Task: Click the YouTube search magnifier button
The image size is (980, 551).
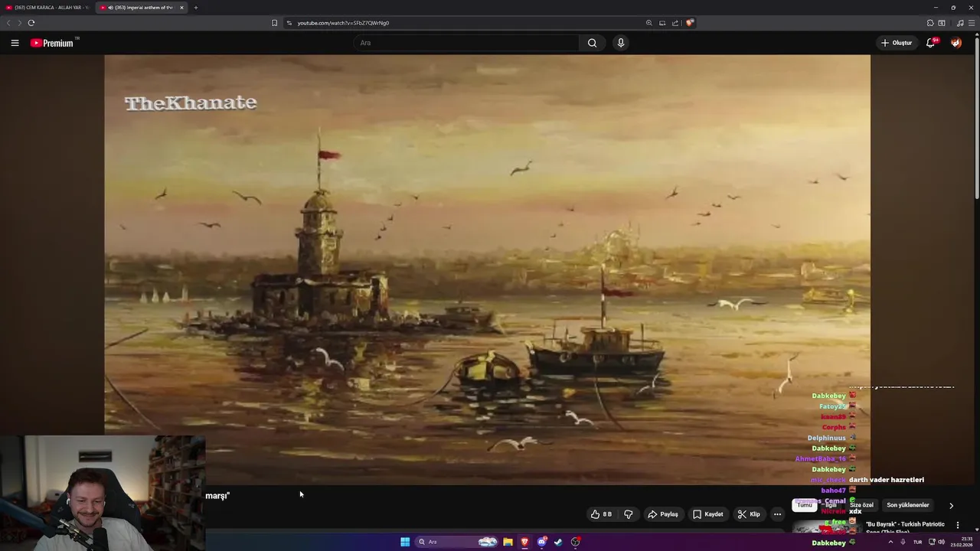Action: 592,43
